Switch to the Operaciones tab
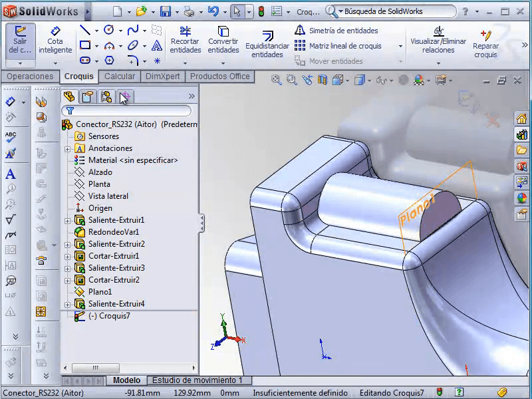The height and width of the screenshot is (399, 532). tap(30, 76)
